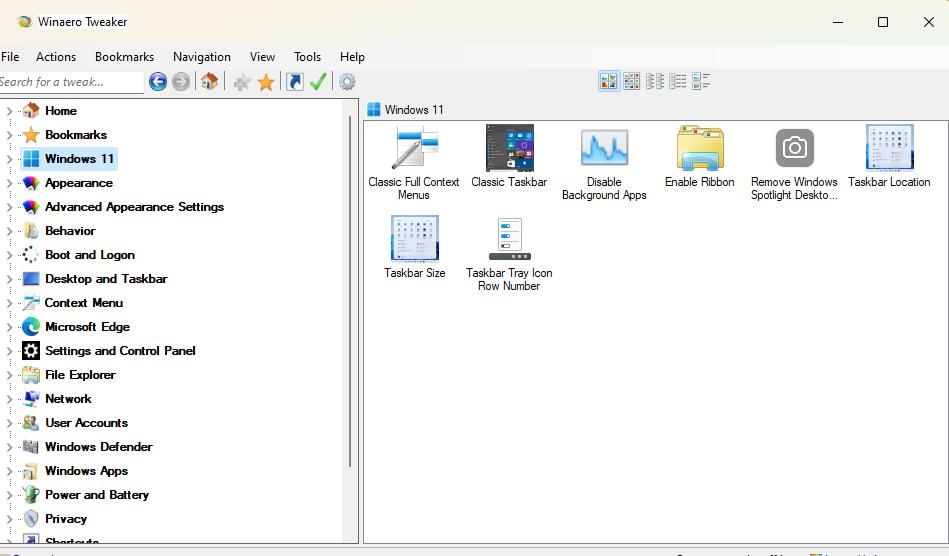Select Context Menu in the tree

click(x=84, y=303)
